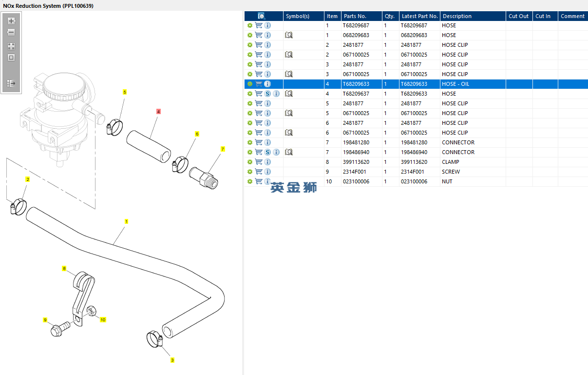
Task: Select callout 3 label in the diagram
Action: tap(172, 360)
